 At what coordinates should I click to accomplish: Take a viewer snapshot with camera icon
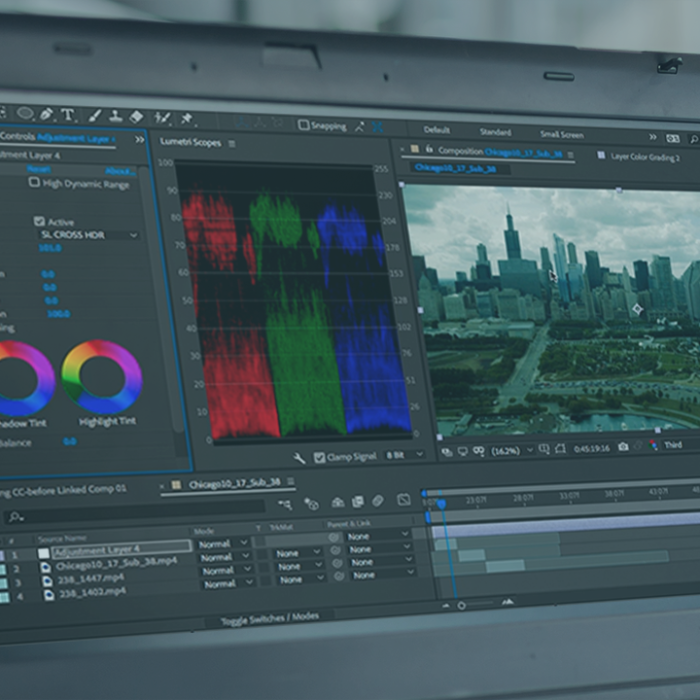[x=623, y=446]
